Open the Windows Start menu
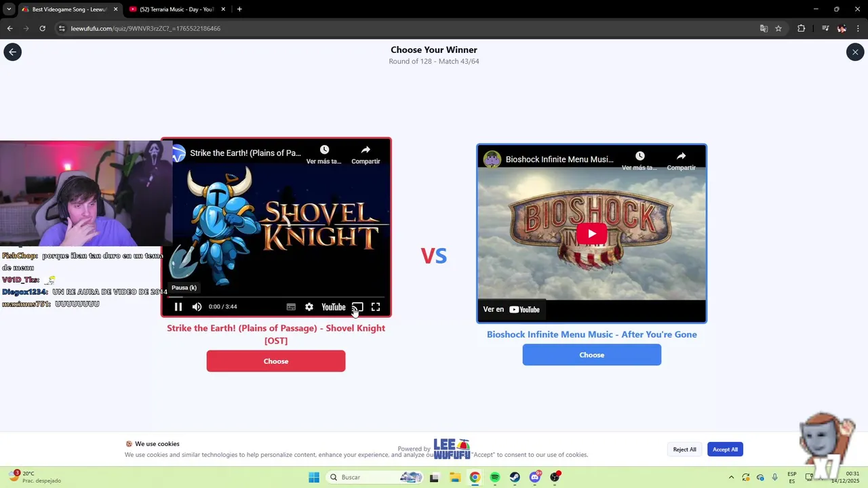The height and width of the screenshot is (488, 868). point(314,477)
